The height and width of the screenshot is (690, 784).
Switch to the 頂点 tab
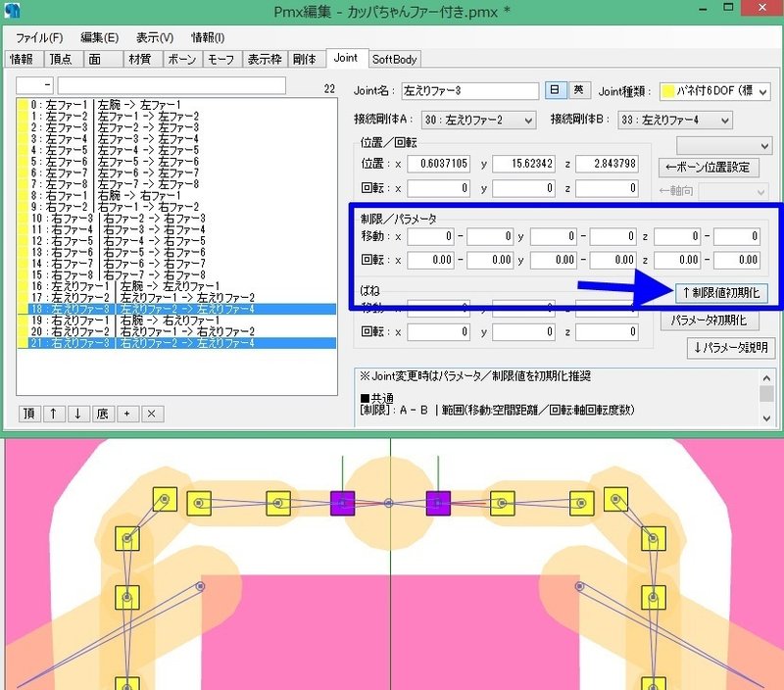pos(63,59)
